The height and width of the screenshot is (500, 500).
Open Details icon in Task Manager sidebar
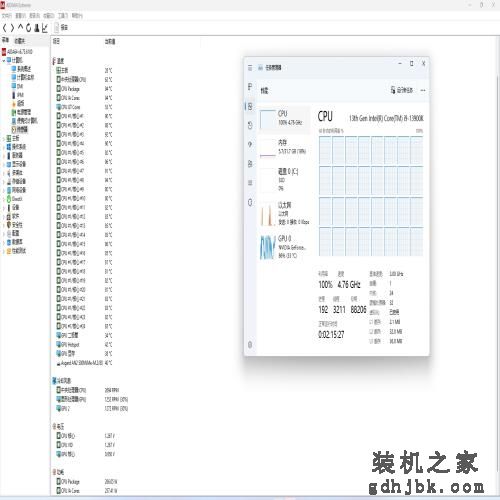point(250,183)
